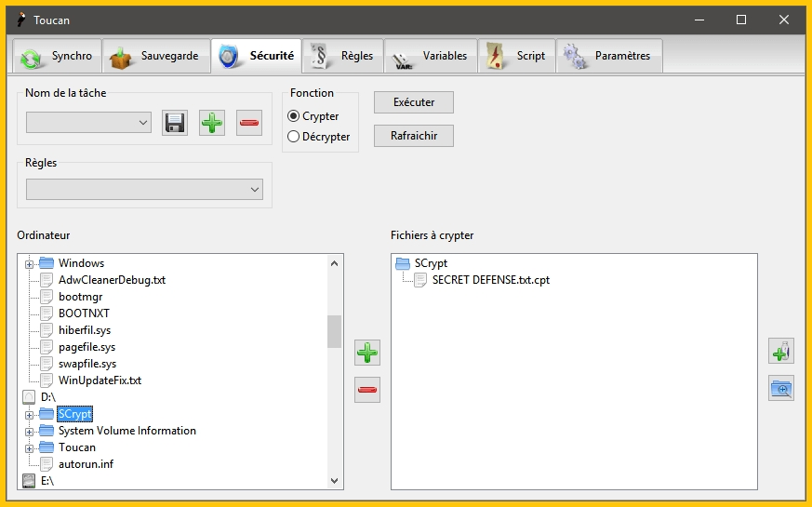Image resolution: width=812 pixels, height=507 pixels.
Task: Remove item from files to encrypt list
Action: coord(367,390)
